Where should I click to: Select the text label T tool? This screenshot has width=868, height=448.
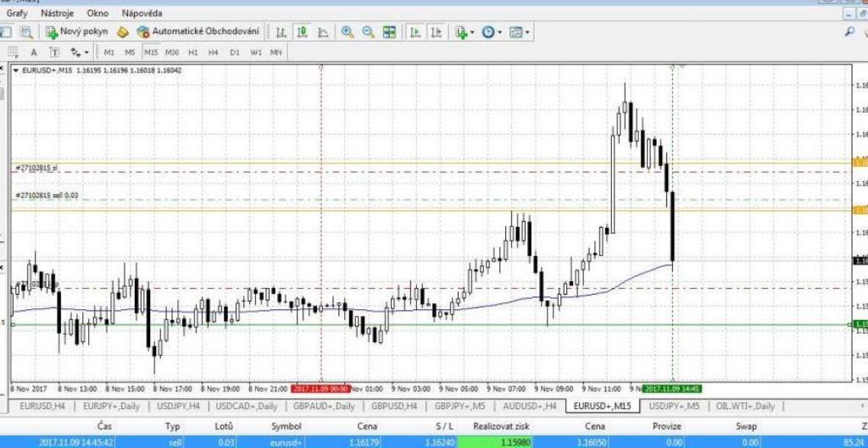[x=53, y=53]
